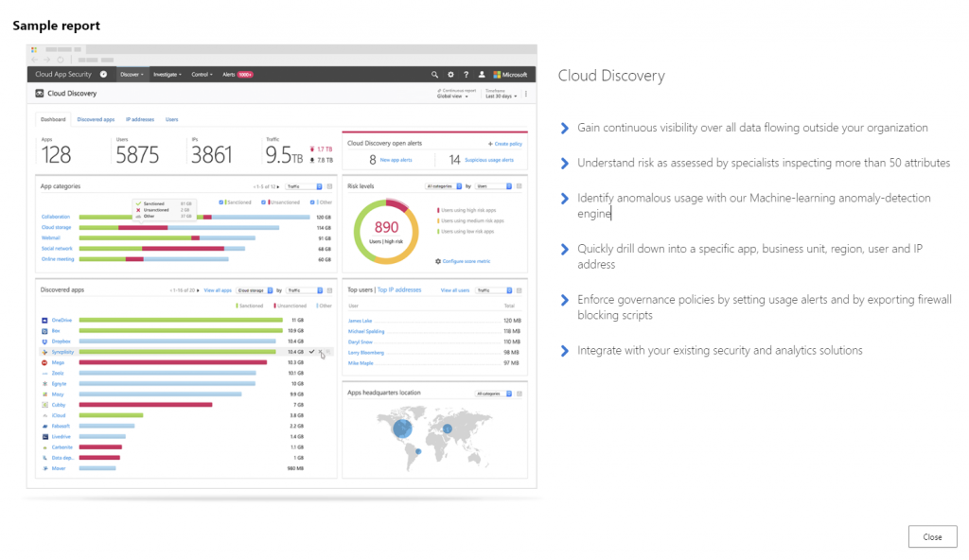
Task: Click the Cloud storage red unsanctioned bar segment
Action: coord(143,227)
